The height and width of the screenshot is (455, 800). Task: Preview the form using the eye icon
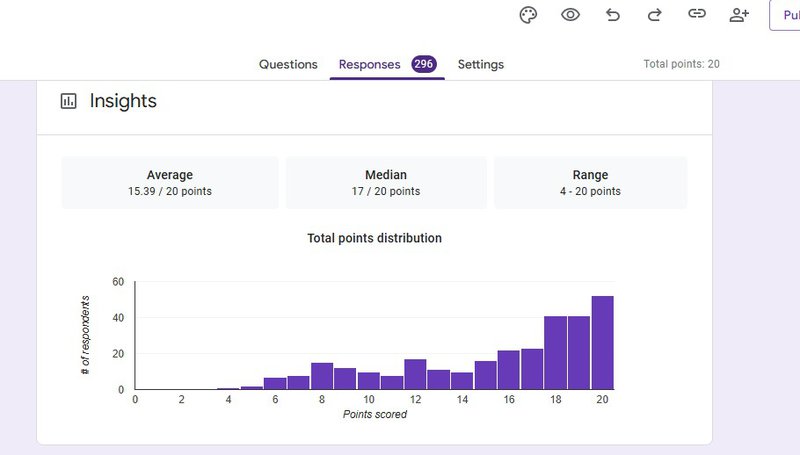[x=570, y=15]
